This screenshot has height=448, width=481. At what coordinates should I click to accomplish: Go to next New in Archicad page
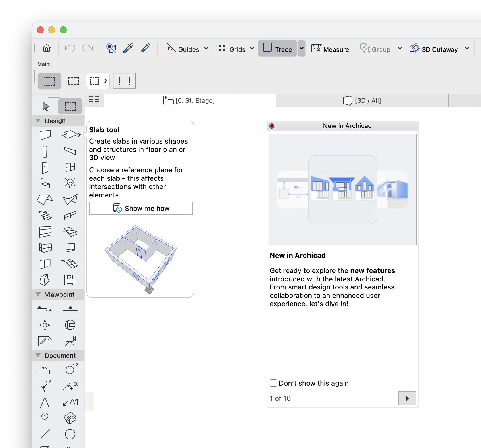407,398
